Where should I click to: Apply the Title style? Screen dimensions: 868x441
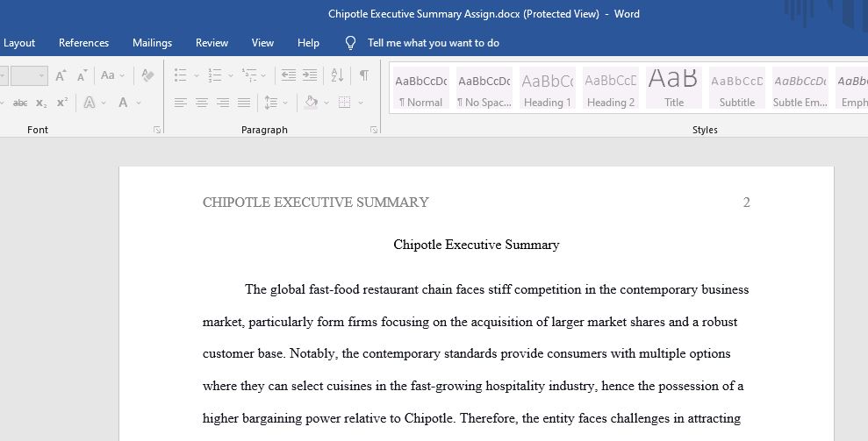674,88
